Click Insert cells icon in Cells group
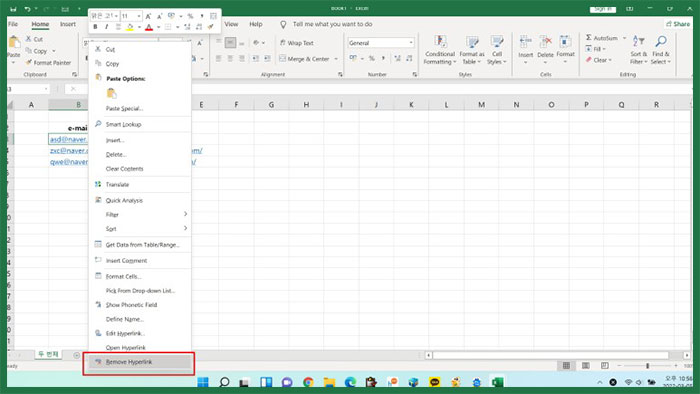Image resolution: width=700 pixels, height=394 pixels. pyautogui.click(x=525, y=41)
